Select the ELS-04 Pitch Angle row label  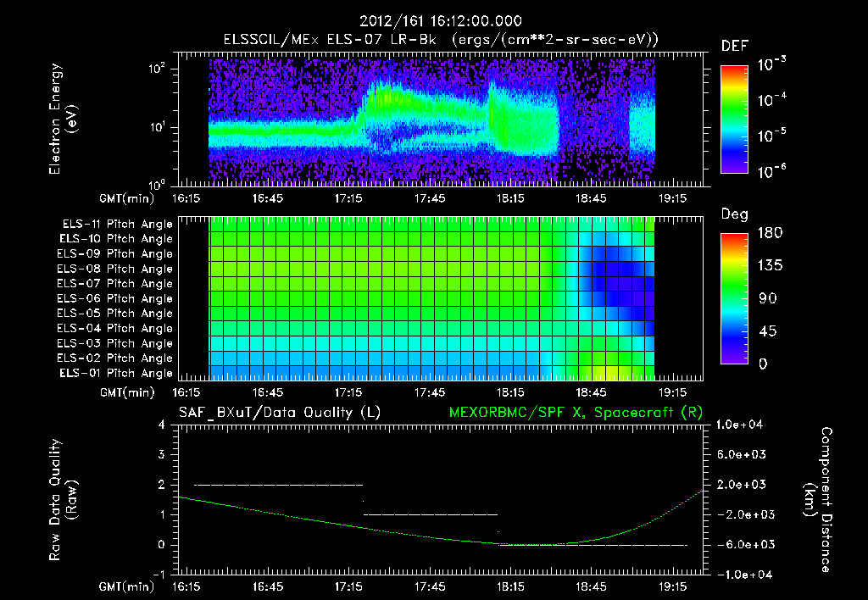point(115,328)
